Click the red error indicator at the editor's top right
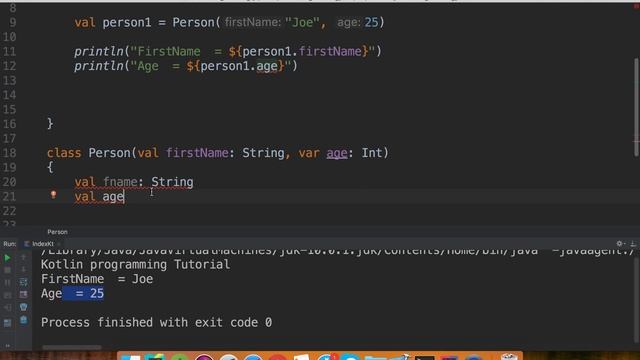This screenshot has width=640, height=360. click(636, 6)
